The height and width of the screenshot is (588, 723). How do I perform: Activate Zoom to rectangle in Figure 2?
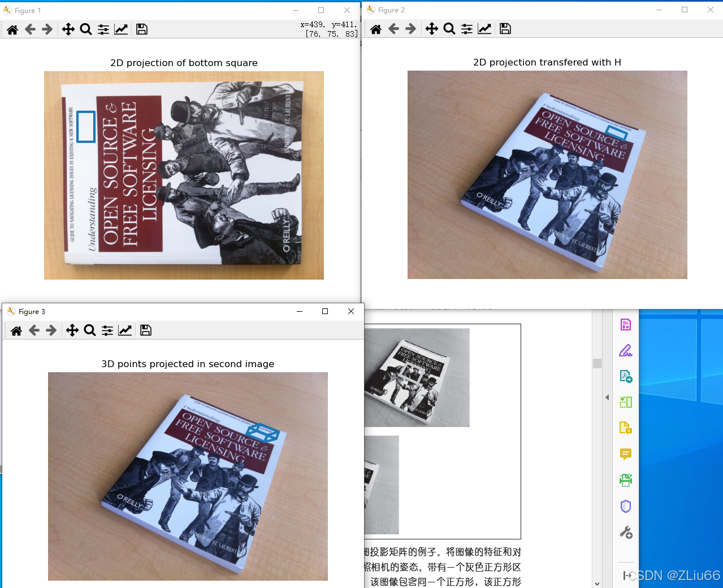(449, 29)
